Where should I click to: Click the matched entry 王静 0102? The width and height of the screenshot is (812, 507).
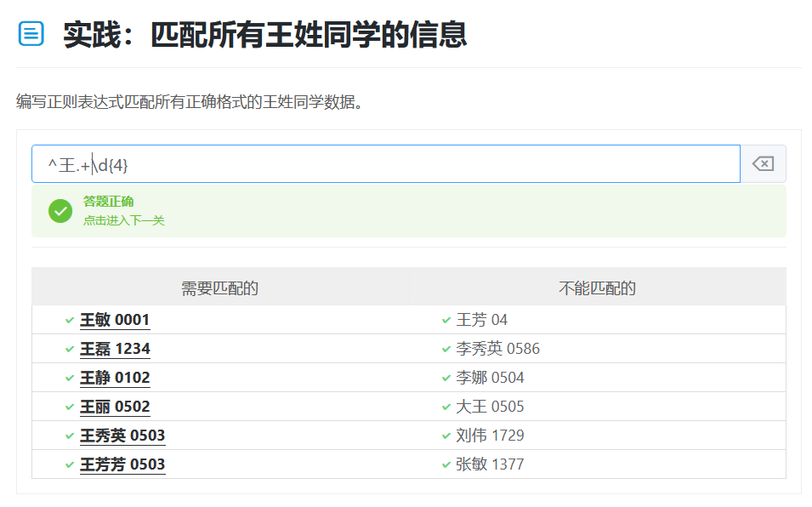click(x=115, y=378)
